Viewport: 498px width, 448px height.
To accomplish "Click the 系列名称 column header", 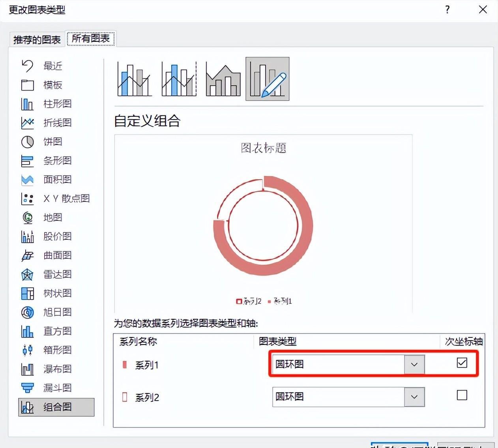I will [x=138, y=341].
